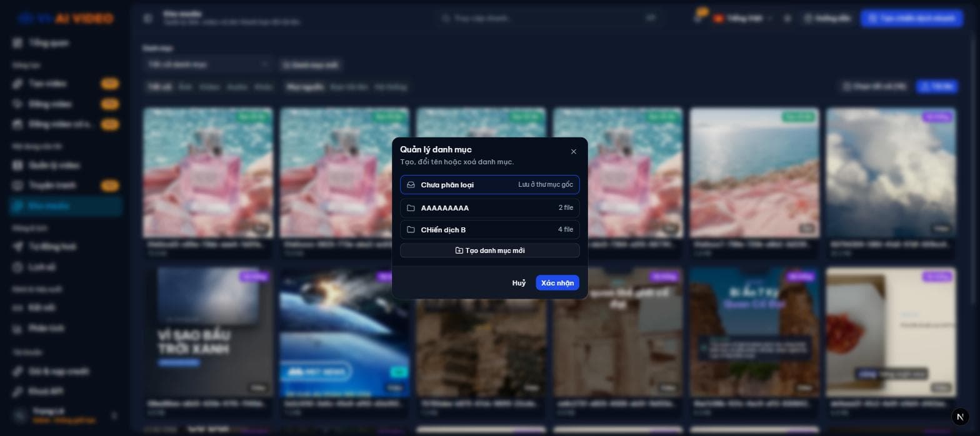The width and height of the screenshot is (980, 436).
Task: Open the language selector with the flag
Action: pos(743,19)
